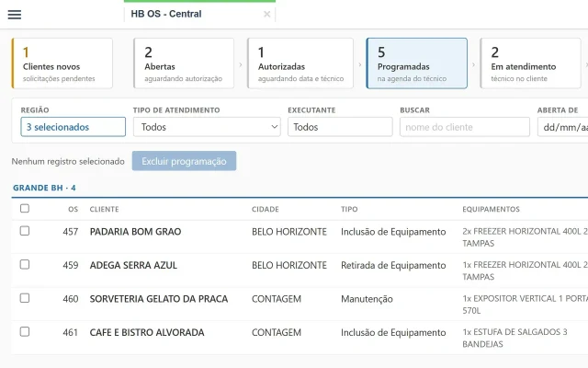Select client CAFE E BISTRO ALVORADA
Viewport: 588px width, 368px height.
pyautogui.click(x=147, y=332)
